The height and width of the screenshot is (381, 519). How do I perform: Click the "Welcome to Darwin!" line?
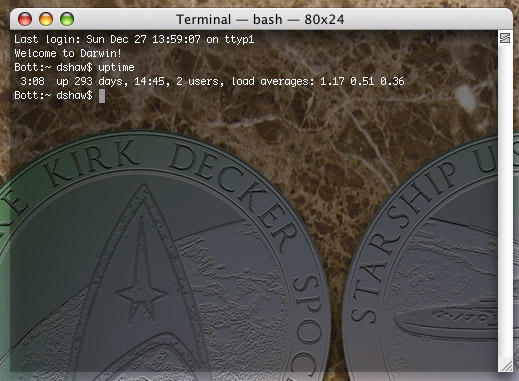pyautogui.click(x=68, y=53)
